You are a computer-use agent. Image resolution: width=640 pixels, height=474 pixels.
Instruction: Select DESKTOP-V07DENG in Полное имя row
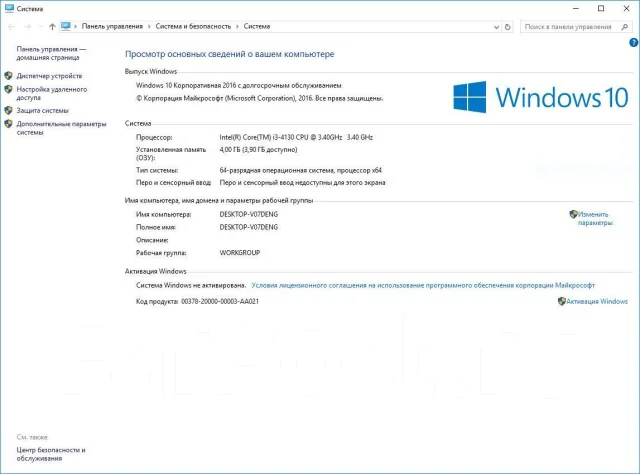click(249, 227)
